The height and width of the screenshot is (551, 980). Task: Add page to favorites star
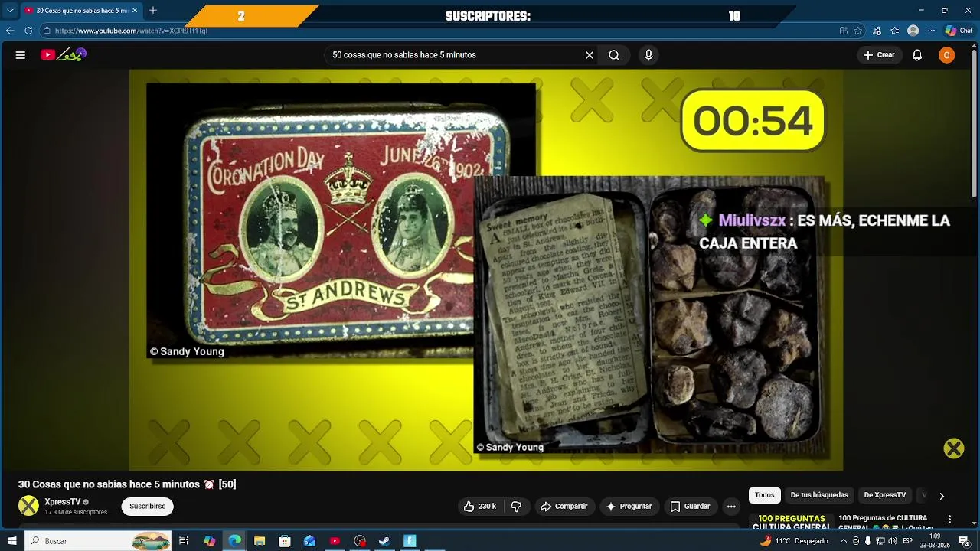pos(858,31)
